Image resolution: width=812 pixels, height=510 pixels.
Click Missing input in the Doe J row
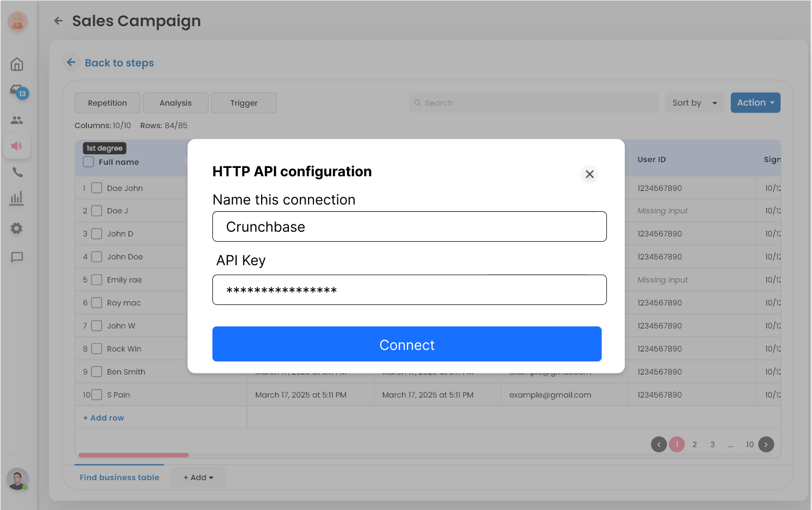[662, 211]
